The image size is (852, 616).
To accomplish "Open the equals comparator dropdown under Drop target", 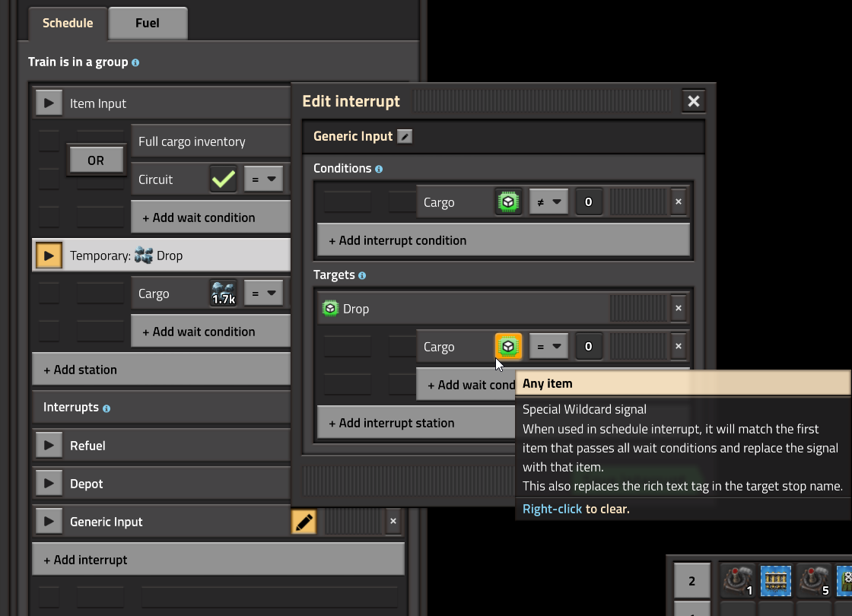I will [548, 347].
